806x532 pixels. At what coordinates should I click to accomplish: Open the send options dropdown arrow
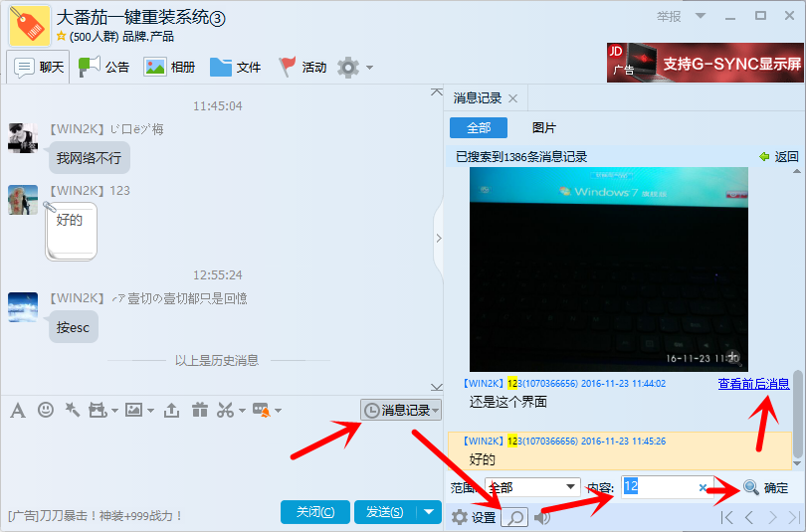[x=429, y=512]
